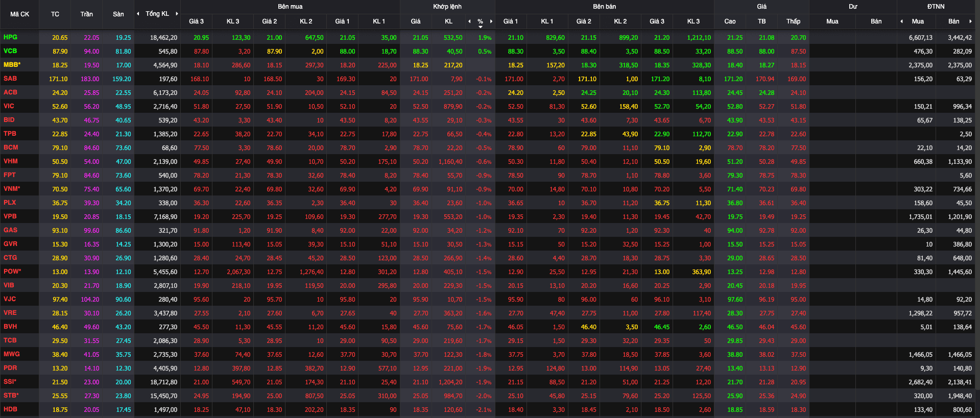This screenshot has width=980, height=418.
Task: Open the TPB stock symbol
Action: coord(10,134)
